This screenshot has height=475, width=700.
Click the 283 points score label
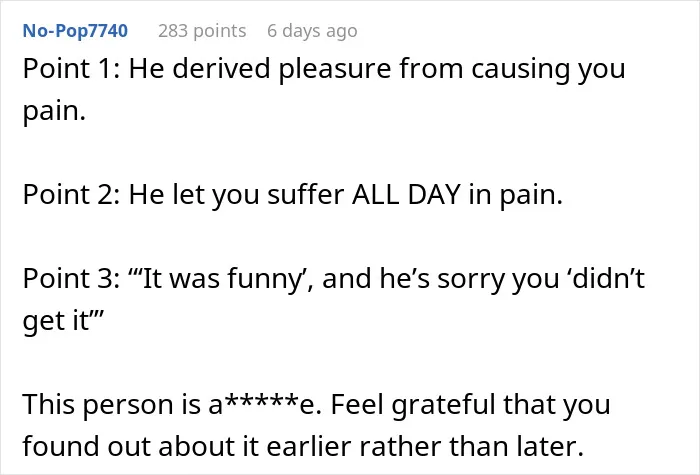(x=202, y=31)
